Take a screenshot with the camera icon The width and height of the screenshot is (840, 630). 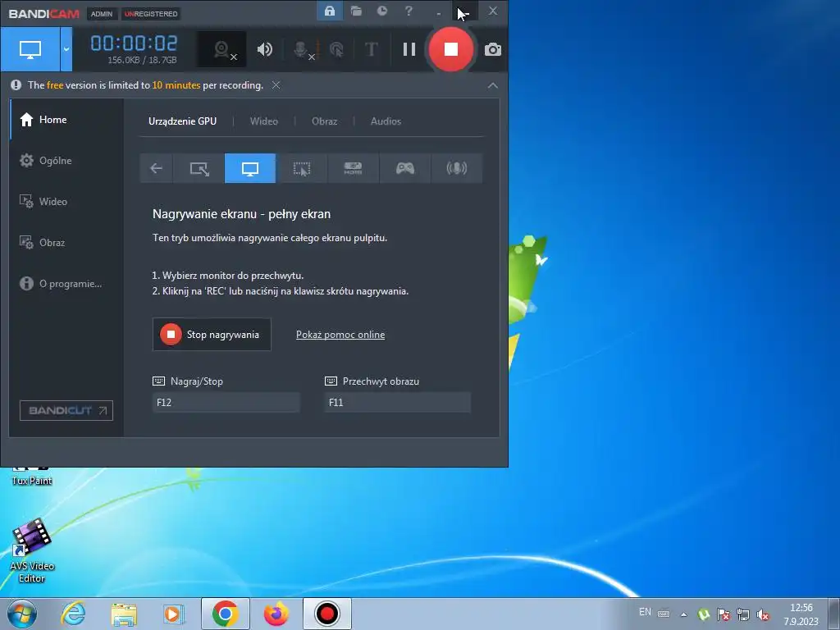493,50
